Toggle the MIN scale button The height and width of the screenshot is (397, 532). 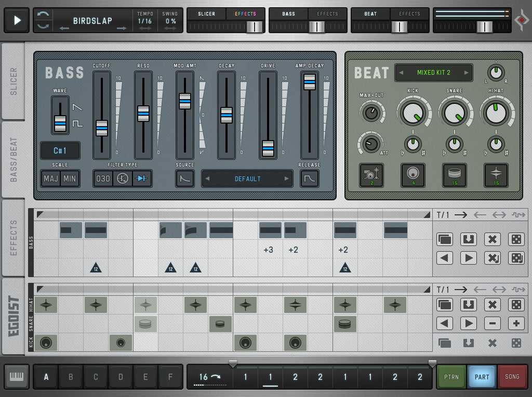[x=70, y=179]
